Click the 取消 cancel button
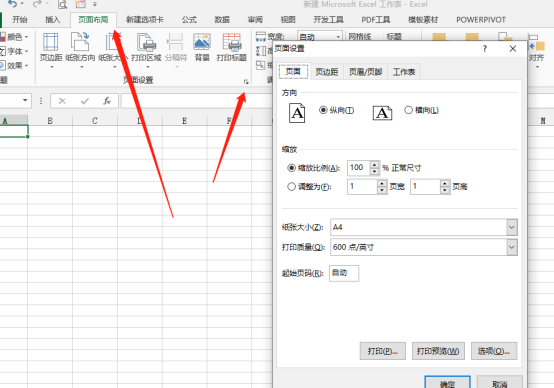554x388 pixels. tap(500, 382)
